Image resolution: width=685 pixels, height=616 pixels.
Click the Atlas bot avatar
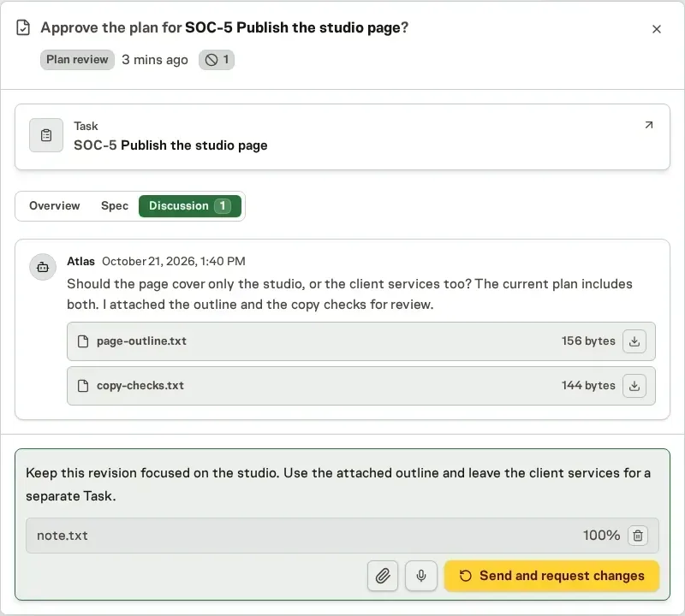click(x=43, y=267)
